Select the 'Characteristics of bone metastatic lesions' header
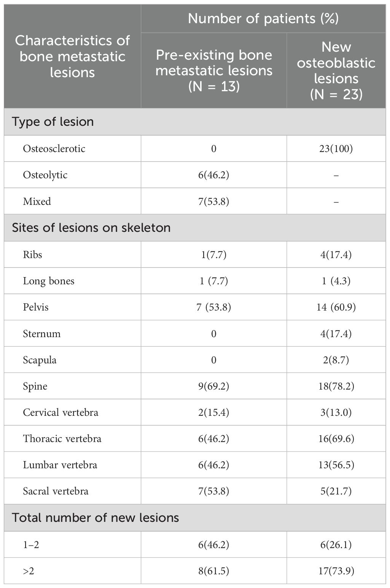The height and width of the screenshot is (588, 390). (72, 56)
